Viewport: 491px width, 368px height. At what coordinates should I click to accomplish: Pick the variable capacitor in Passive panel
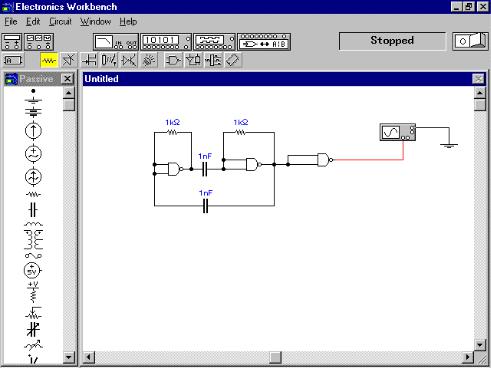click(33, 330)
